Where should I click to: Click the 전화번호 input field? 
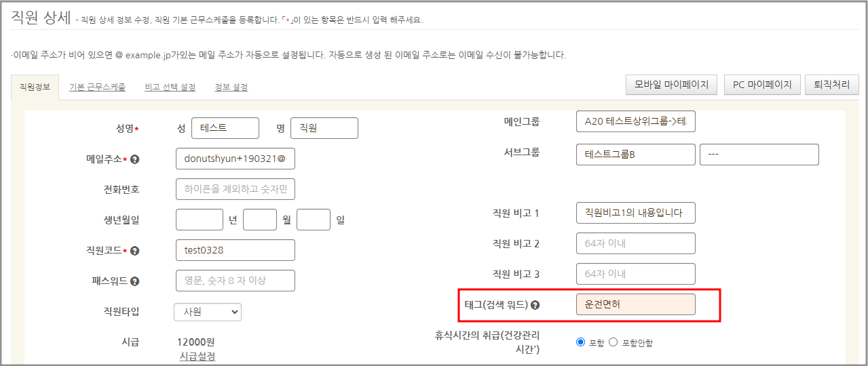pos(235,190)
